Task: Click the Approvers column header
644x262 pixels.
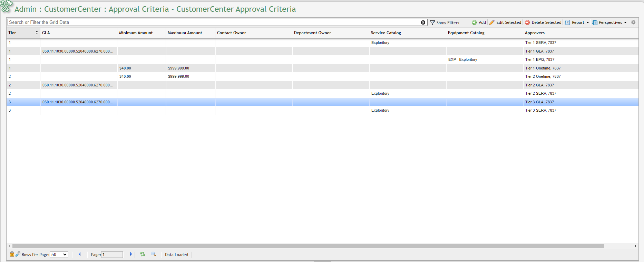Action: (x=535, y=33)
